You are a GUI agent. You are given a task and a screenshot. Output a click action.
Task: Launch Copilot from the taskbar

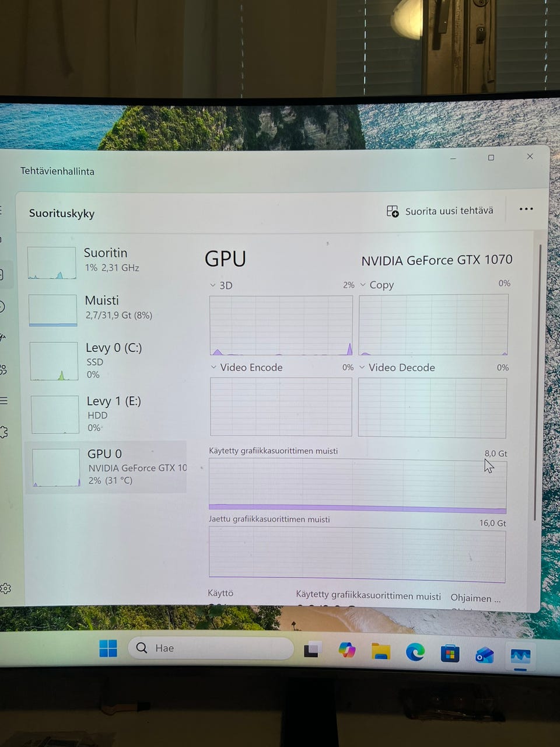(347, 650)
